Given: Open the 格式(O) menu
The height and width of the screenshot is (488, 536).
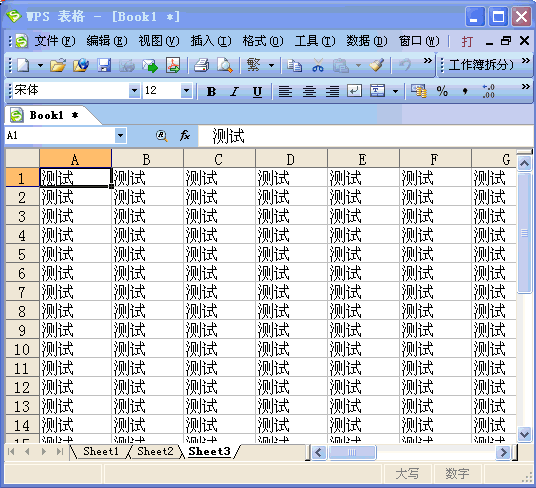Looking at the screenshot, I should click(x=263, y=41).
